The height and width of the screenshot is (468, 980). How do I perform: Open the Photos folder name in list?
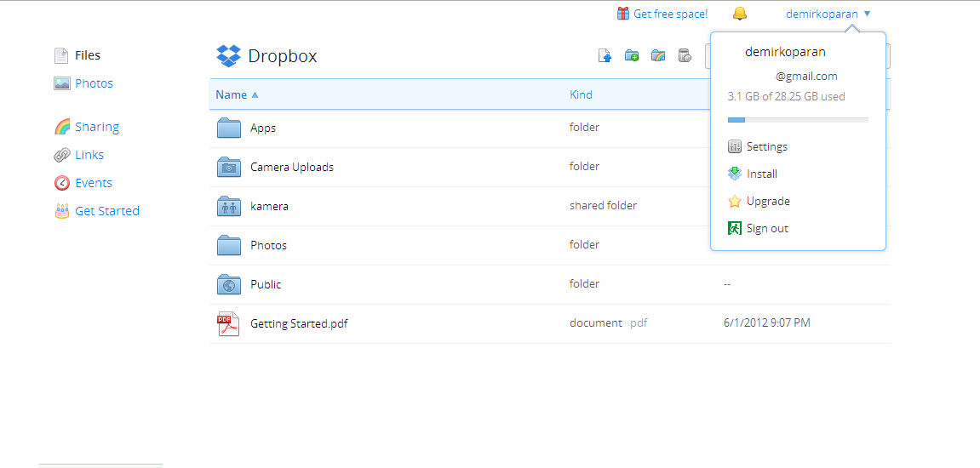coord(268,246)
